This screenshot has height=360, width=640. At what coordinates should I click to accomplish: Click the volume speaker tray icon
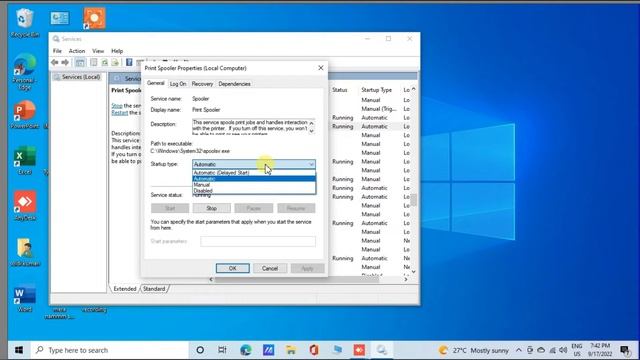click(563, 350)
